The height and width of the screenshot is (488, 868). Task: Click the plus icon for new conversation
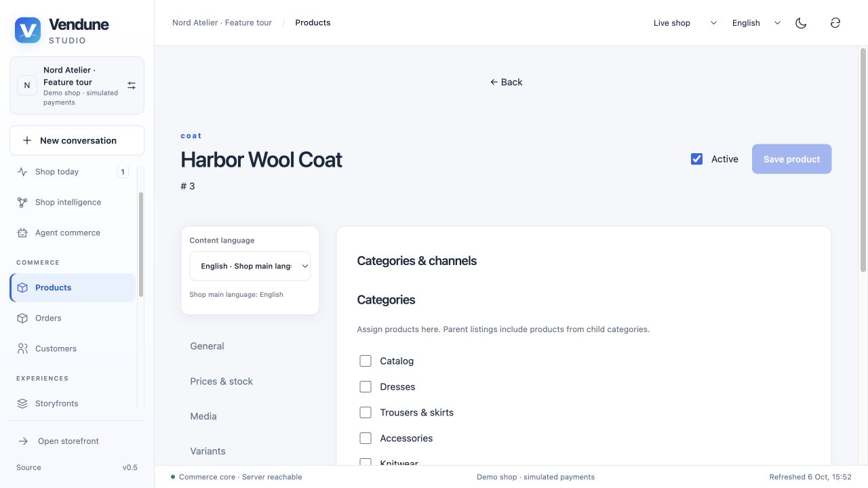coord(27,140)
